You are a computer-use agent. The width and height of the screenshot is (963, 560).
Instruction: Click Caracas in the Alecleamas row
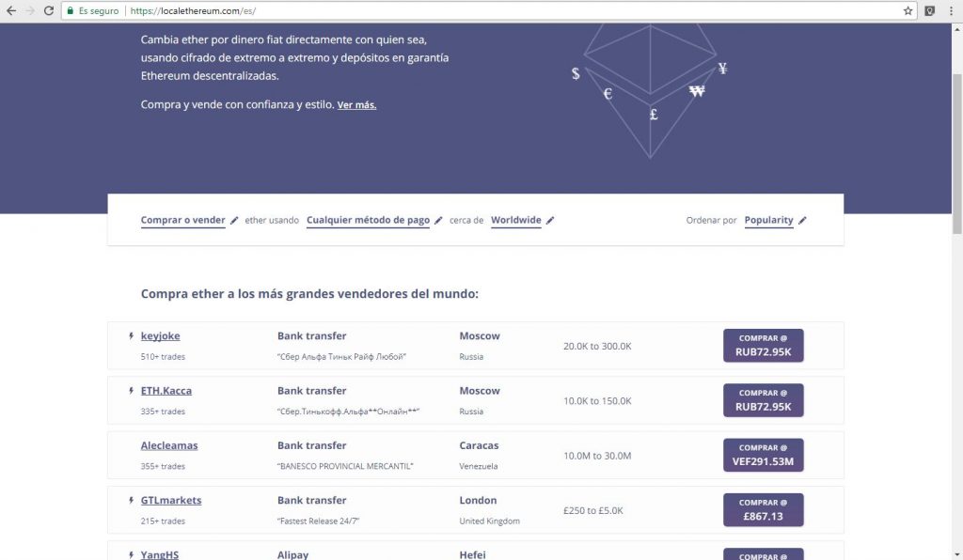(x=479, y=445)
